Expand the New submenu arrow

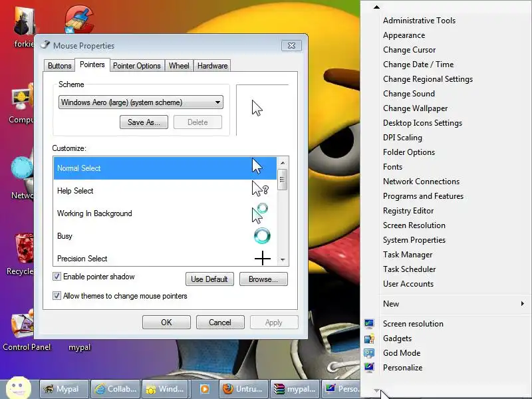[x=523, y=304]
